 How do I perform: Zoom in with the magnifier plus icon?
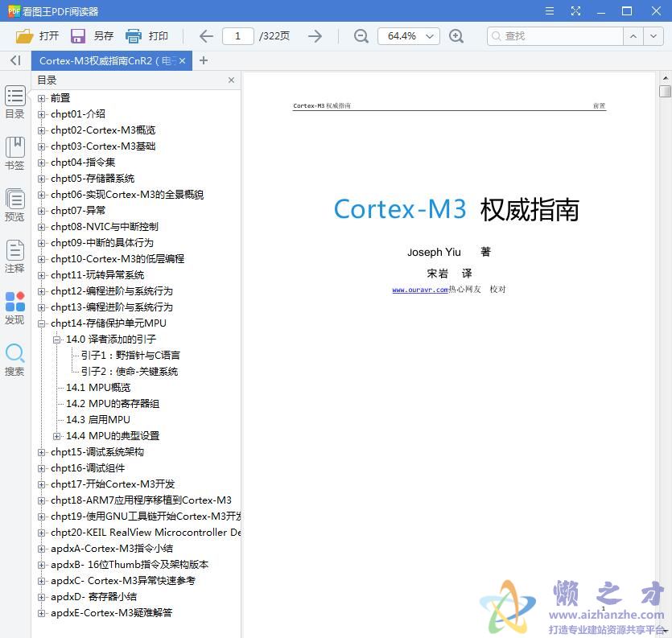click(x=456, y=36)
